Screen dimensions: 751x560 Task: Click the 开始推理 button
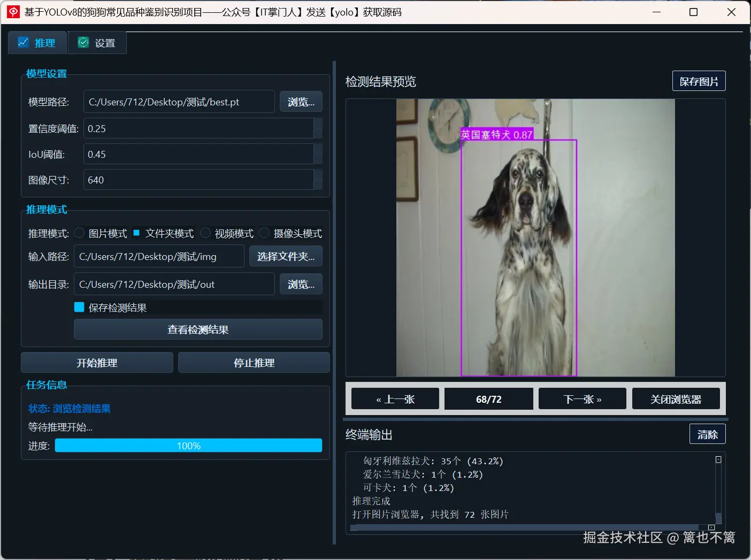click(97, 363)
